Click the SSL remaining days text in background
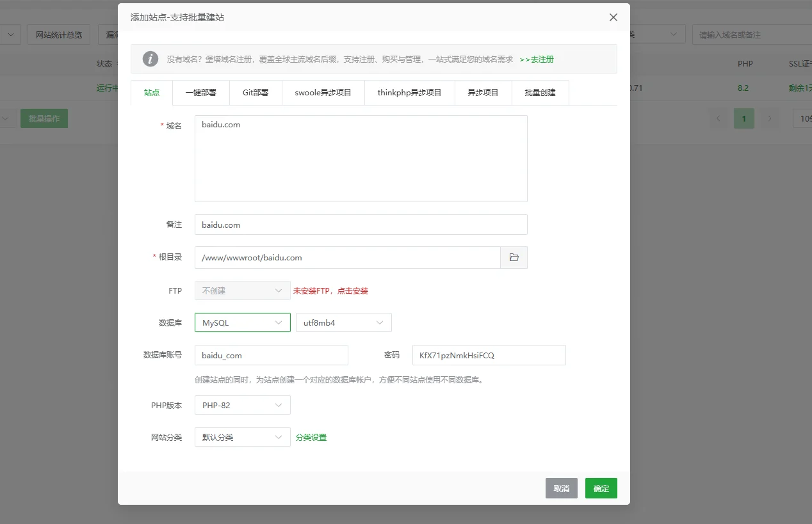 [800, 88]
